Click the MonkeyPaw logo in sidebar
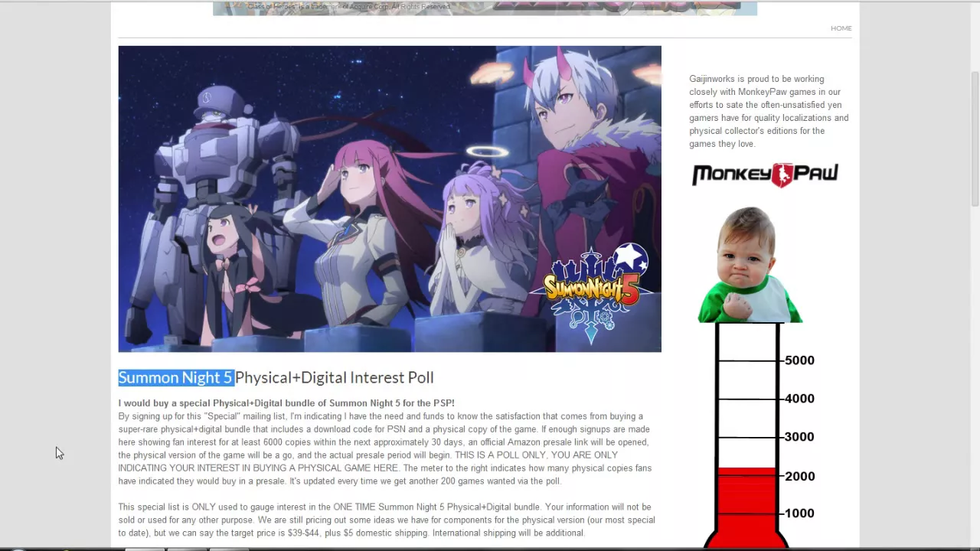Screen dimensions: 980x551 tap(765, 175)
